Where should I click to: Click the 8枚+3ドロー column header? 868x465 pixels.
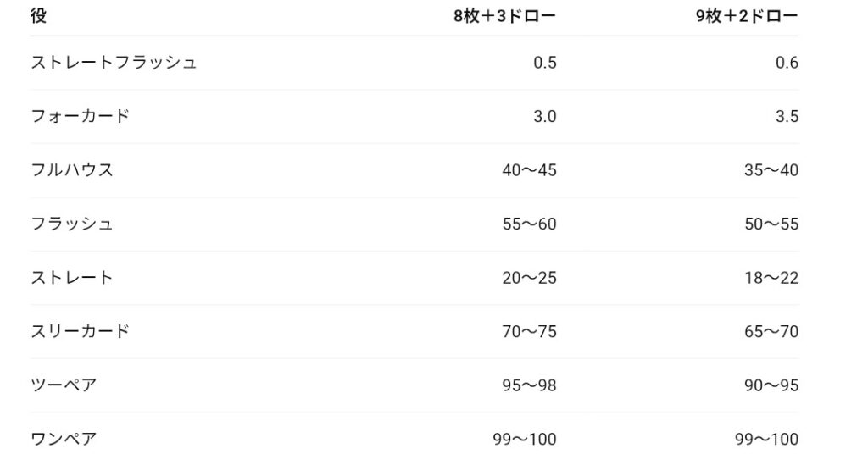tap(504, 17)
